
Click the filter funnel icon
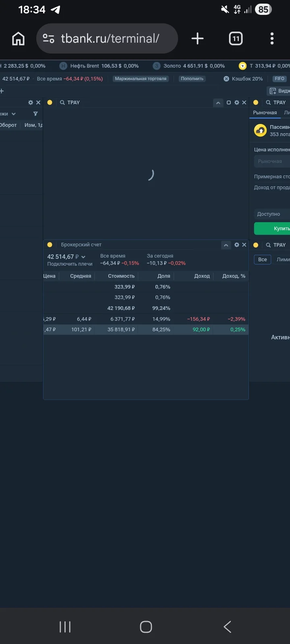pos(35,114)
